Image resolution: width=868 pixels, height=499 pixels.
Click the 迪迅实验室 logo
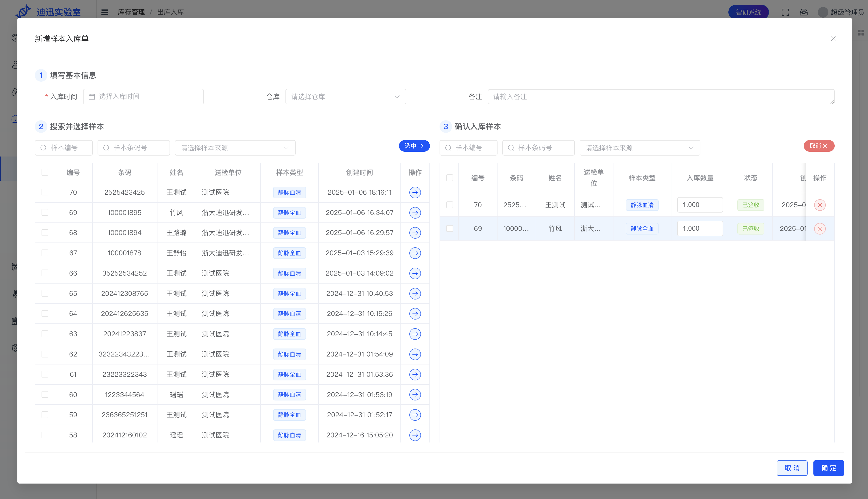pos(48,12)
